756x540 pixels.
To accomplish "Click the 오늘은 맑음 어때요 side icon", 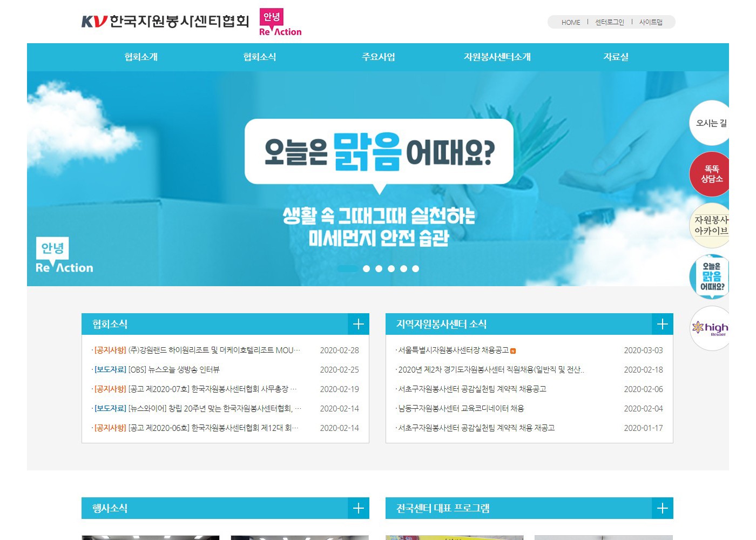I will coord(710,276).
